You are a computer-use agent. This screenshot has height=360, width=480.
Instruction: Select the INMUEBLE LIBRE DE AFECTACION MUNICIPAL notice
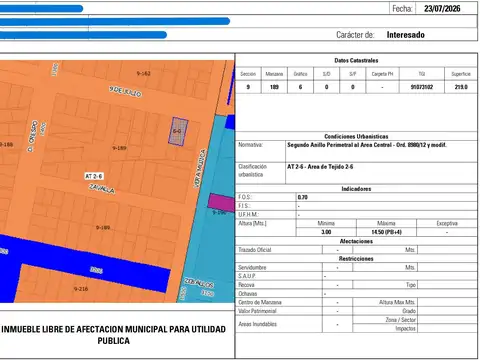click(114, 335)
